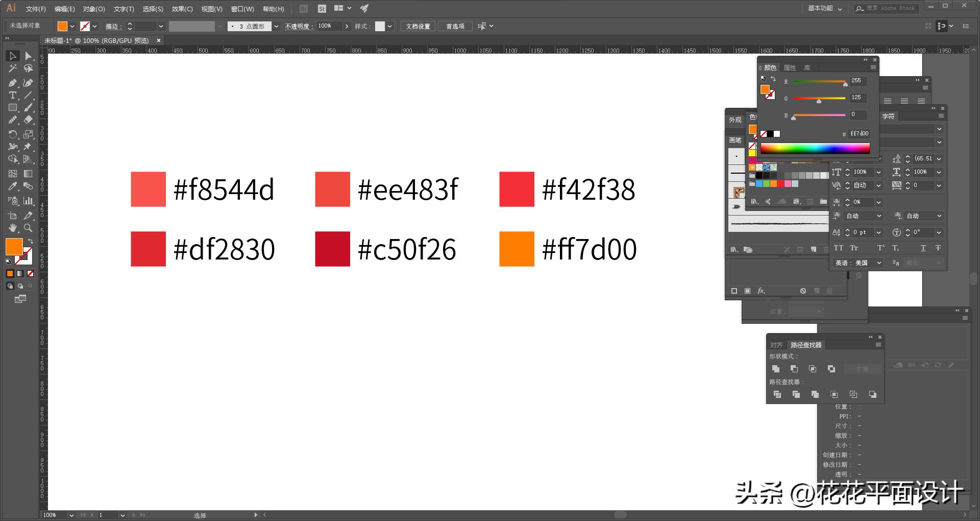Activate the Magic Wand tool

coord(12,68)
